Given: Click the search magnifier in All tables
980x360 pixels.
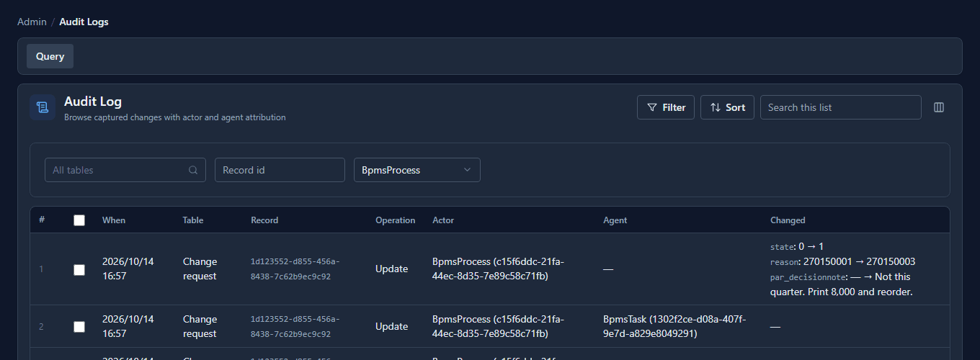Looking at the screenshot, I should (193, 170).
